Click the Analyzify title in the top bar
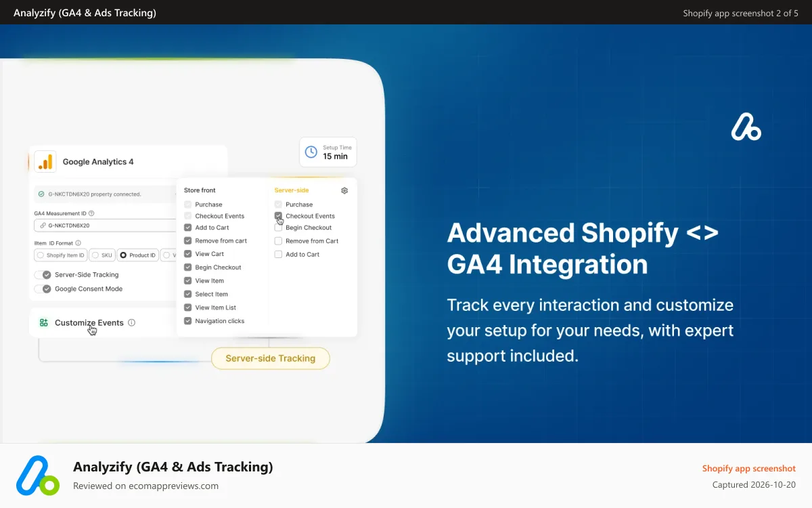Screen dimensions: 812x508 tap(85, 13)
